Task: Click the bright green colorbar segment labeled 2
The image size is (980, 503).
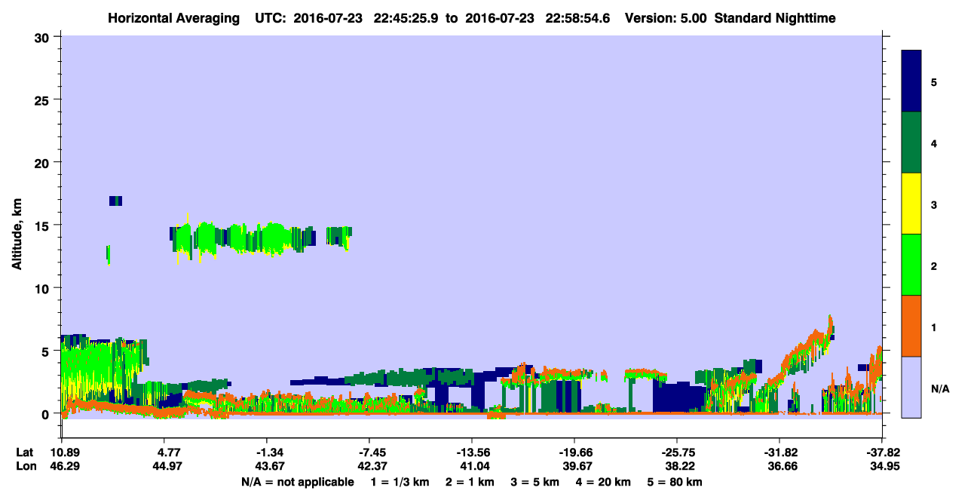Action: coord(911,265)
